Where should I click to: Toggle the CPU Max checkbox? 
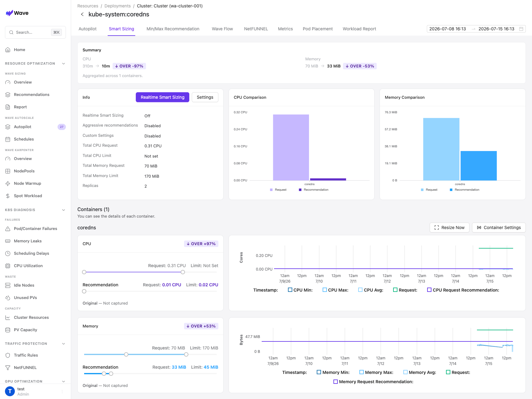coord(325,290)
